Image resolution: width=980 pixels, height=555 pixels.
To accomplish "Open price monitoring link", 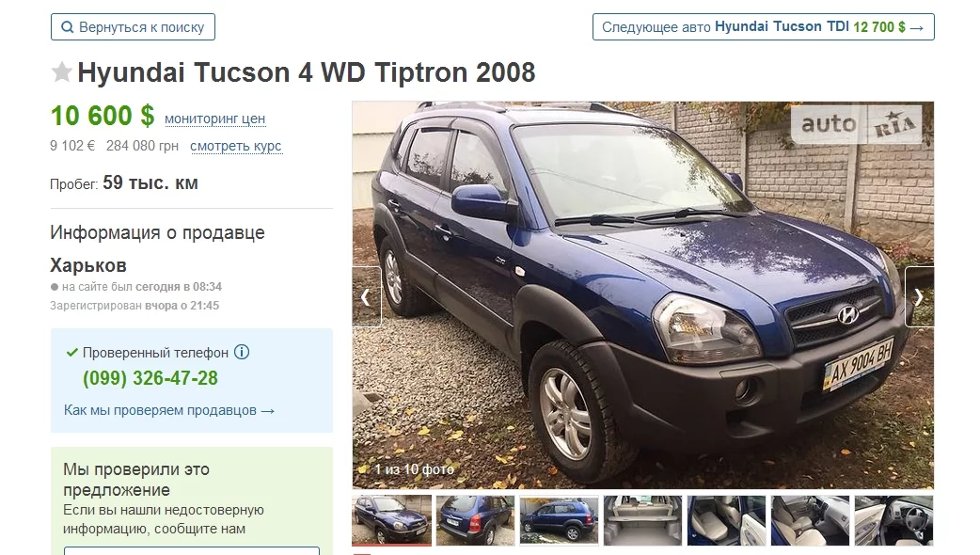I will pos(215,119).
